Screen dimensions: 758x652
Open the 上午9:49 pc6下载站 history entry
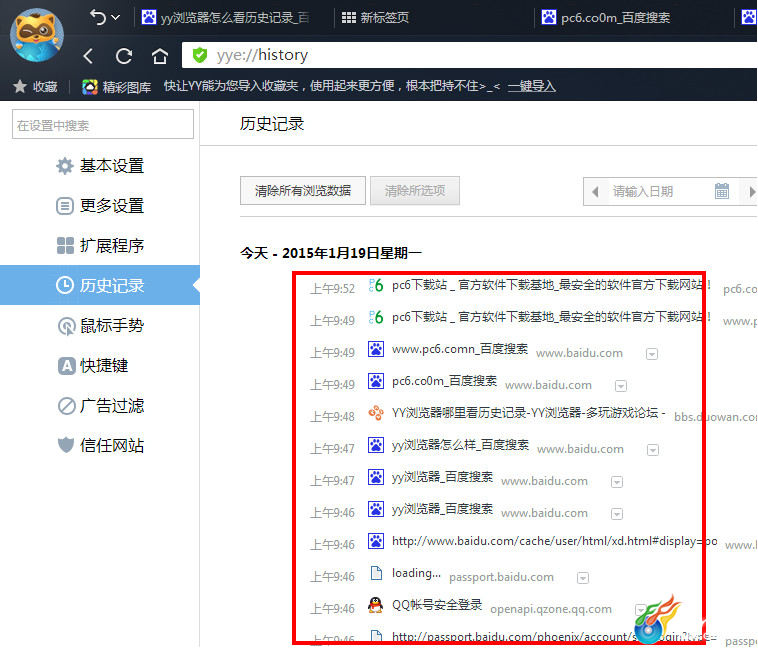(551, 317)
